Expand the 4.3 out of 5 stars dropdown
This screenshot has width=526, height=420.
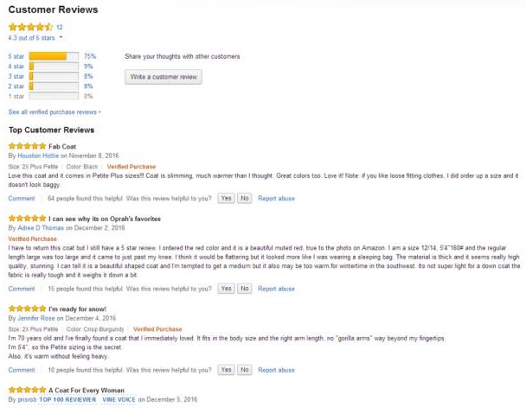[61, 38]
